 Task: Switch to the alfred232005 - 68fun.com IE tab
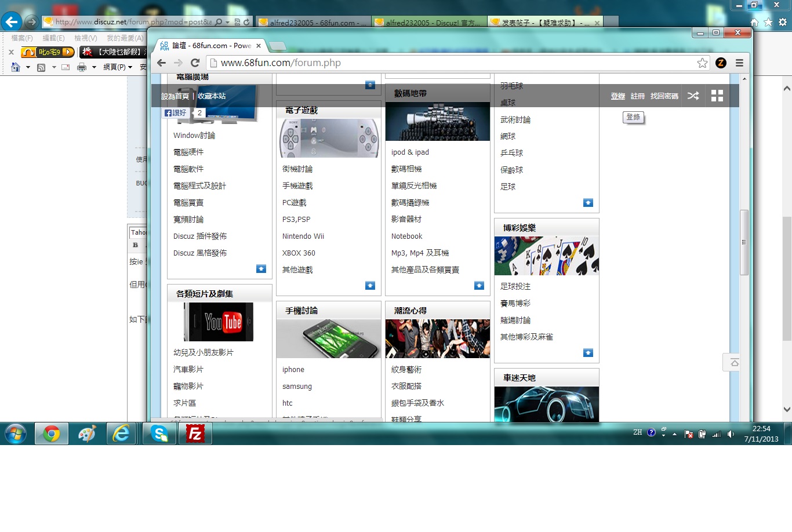click(313, 22)
